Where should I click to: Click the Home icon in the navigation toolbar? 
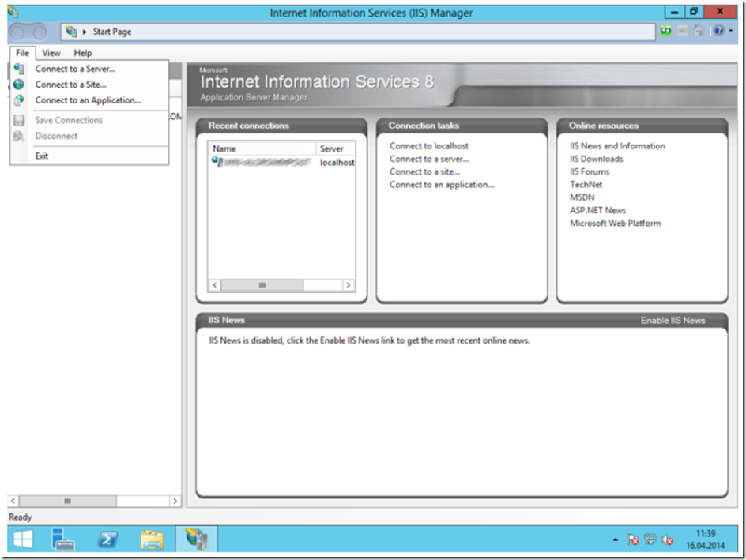[x=699, y=32]
